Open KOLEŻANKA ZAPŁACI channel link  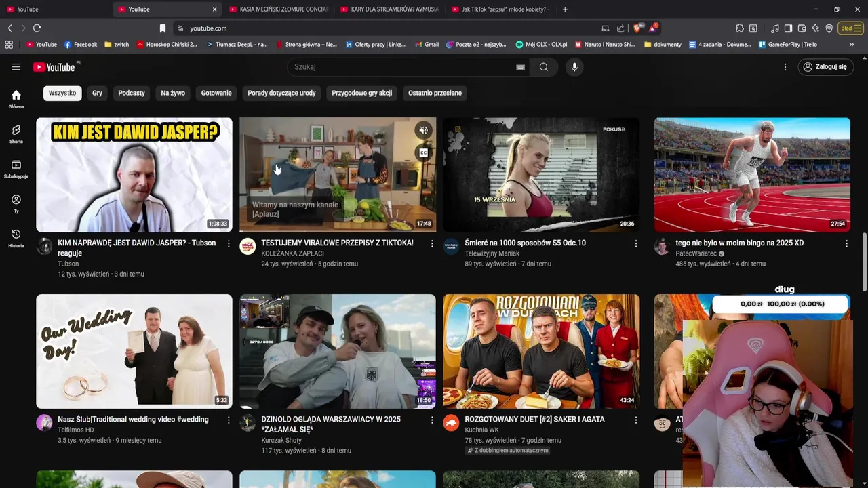(292, 253)
